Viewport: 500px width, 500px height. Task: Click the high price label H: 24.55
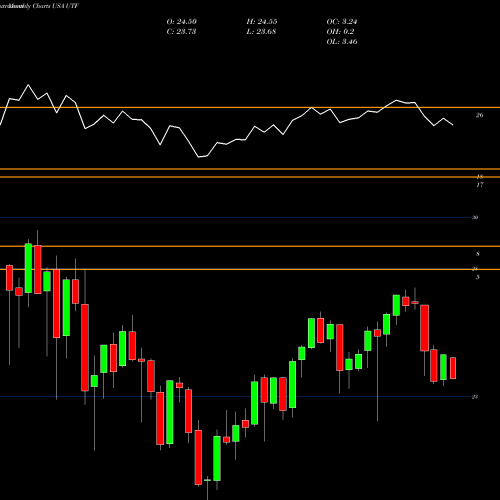[x=262, y=22]
